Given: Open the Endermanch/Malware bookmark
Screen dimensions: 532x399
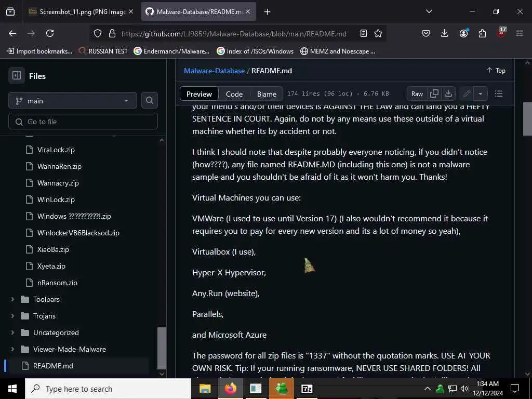Looking at the screenshot, I should tap(171, 51).
